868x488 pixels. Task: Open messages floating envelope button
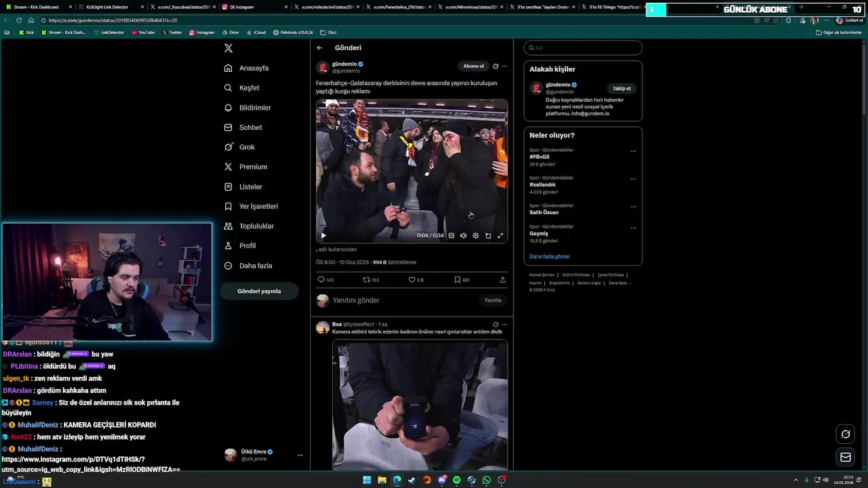tap(846, 457)
